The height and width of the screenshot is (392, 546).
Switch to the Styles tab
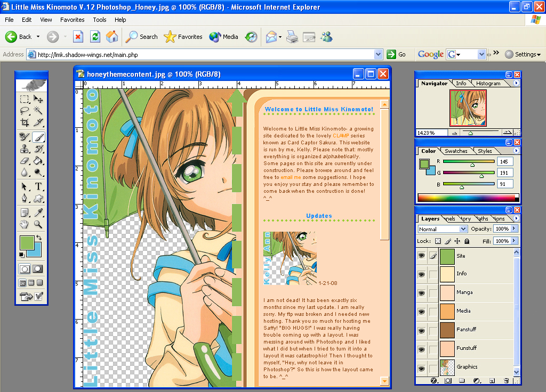tap(485, 151)
